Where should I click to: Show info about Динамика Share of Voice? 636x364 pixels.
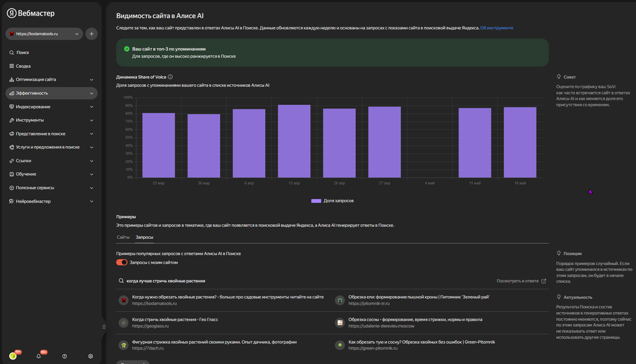[x=170, y=77]
